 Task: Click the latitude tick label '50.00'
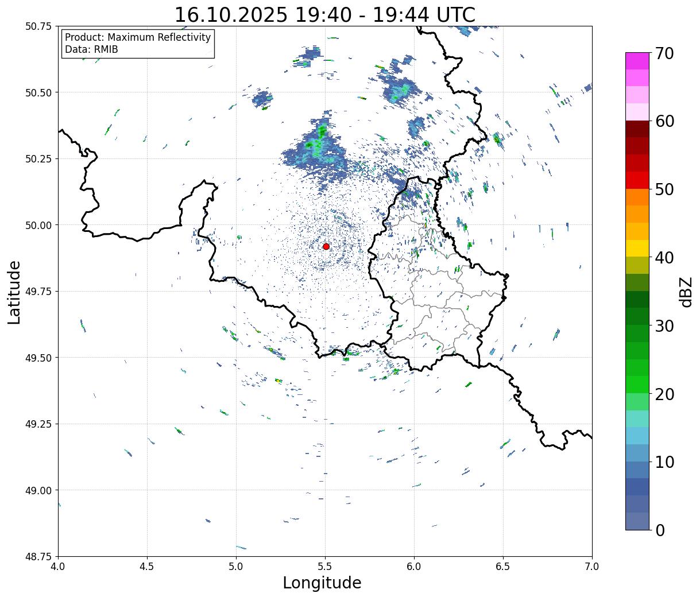tap(38, 225)
